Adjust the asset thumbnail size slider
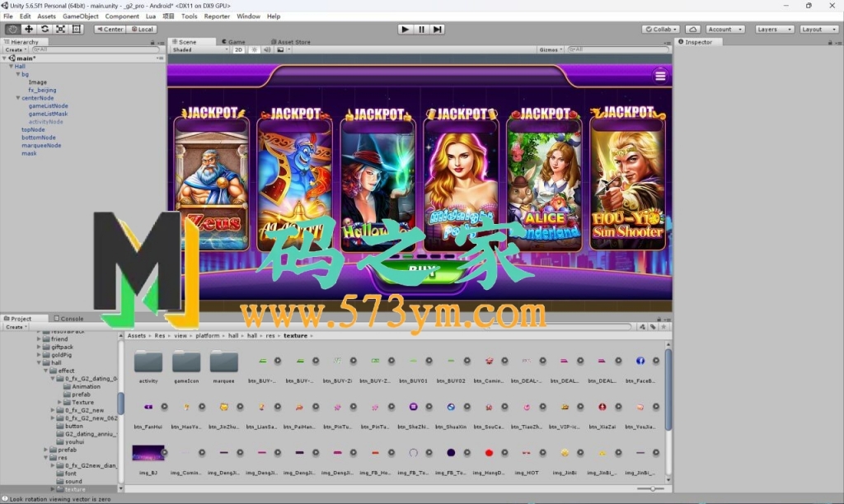The image size is (844, 504). pyautogui.click(x=650, y=488)
